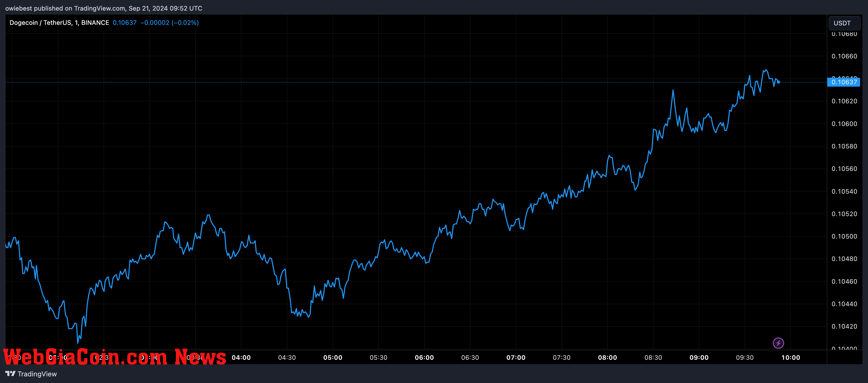Click the 08:30 time axis label

pos(653,357)
